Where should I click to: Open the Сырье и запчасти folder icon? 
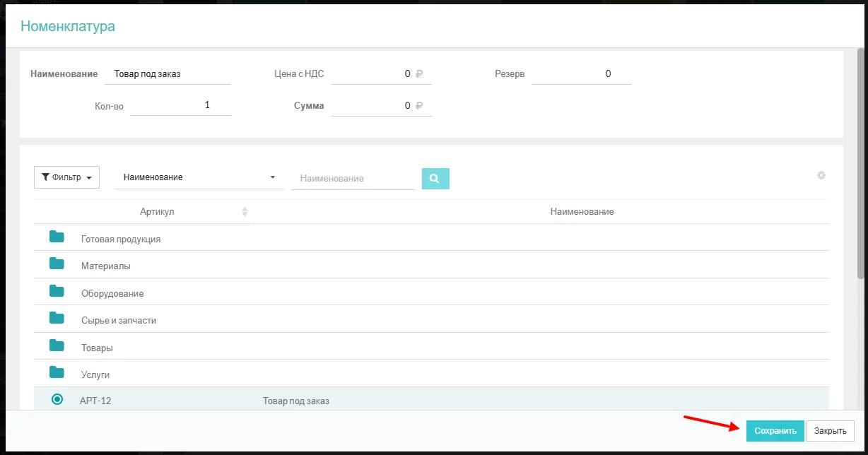(57, 319)
